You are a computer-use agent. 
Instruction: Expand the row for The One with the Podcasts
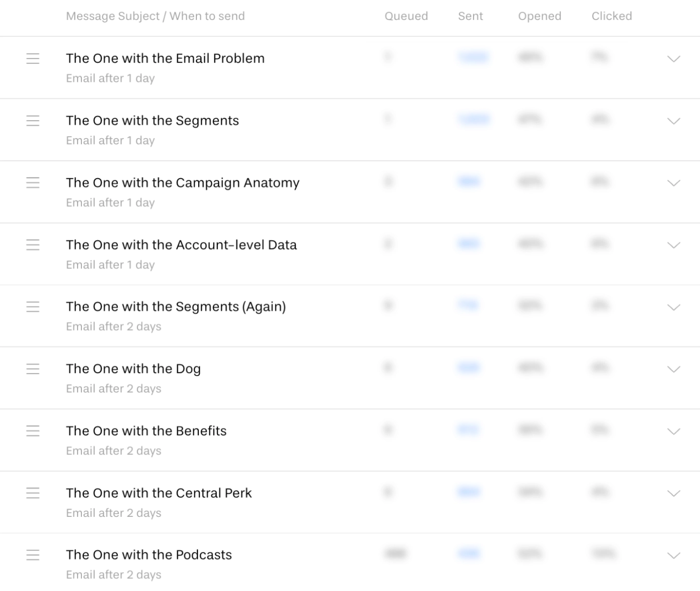coord(673,556)
